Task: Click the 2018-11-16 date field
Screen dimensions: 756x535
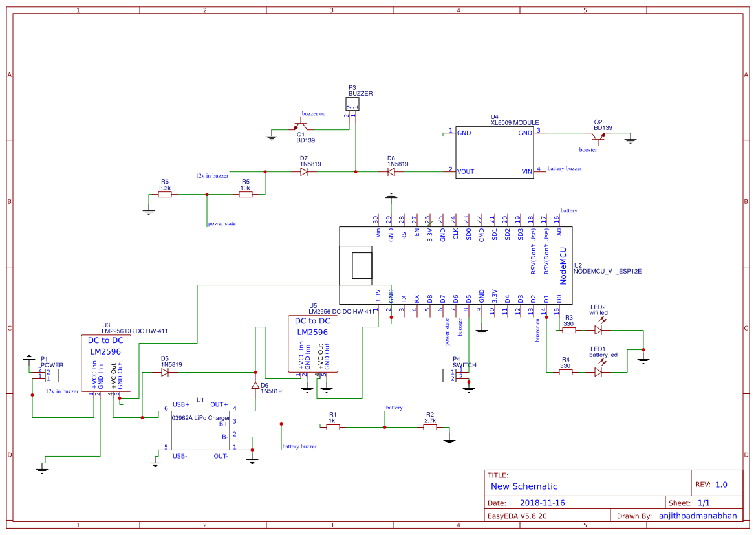Action: (543, 502)
